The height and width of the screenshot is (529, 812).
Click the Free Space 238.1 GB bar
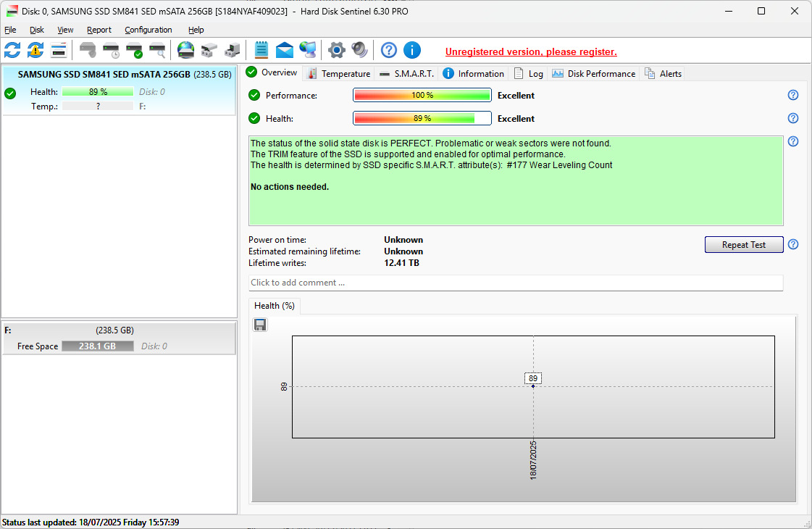pyautogui.click(x=97, y=346)
